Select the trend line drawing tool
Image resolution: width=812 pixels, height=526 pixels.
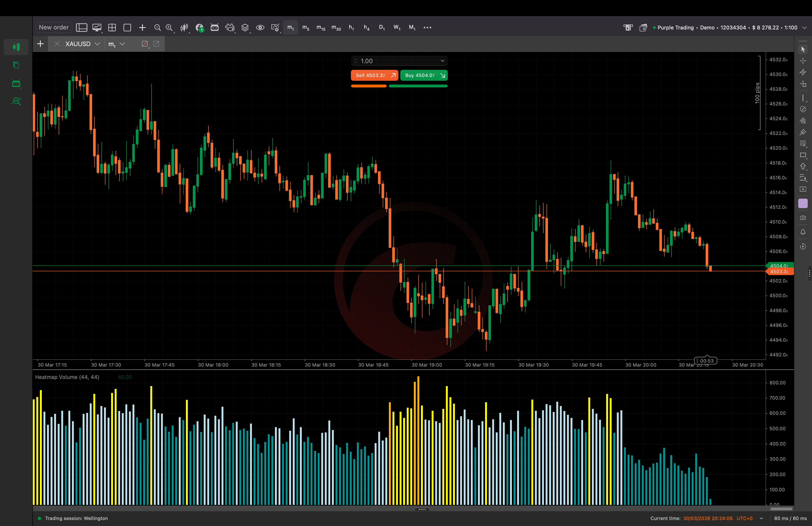tap(803, 98)
